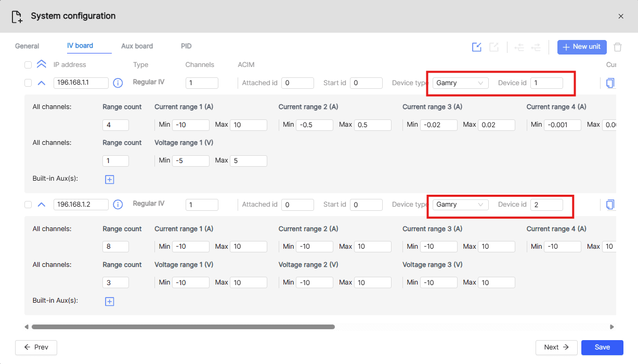Click info icon beside IP 196.168.1.2
The image size is (638, 364).
pos(118,205)
